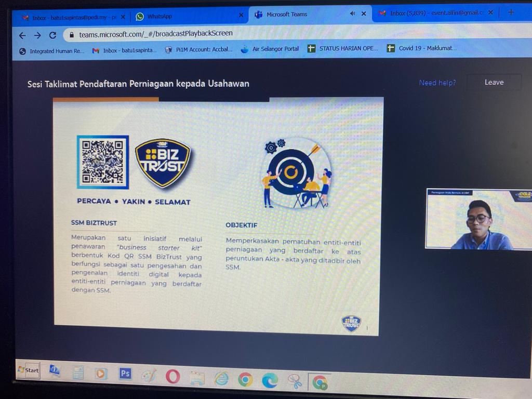Screen dimensions: 532x399
Task: Leave the live event
Action: (x=494, y=82)
